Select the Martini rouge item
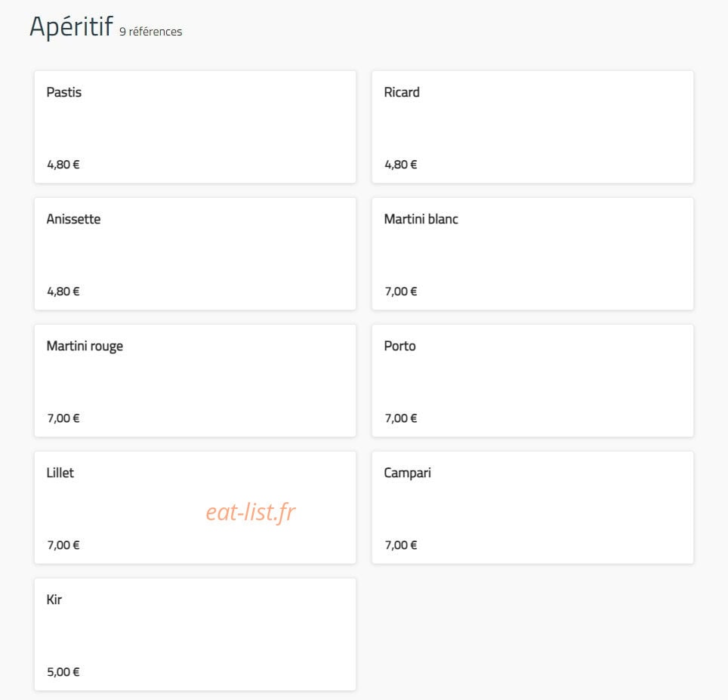The width and height of the screenshot is (728, 700). pos(195,381)
